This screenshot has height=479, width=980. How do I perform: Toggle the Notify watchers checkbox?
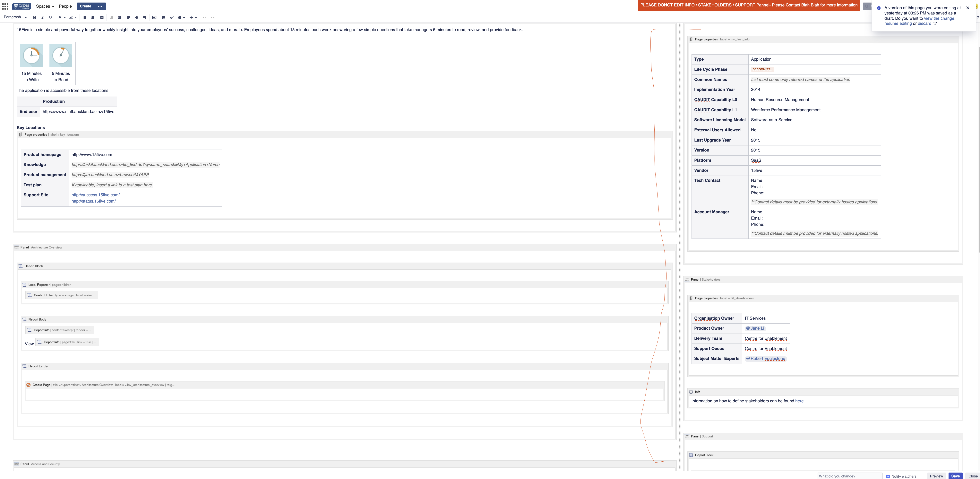coord(888,476)
